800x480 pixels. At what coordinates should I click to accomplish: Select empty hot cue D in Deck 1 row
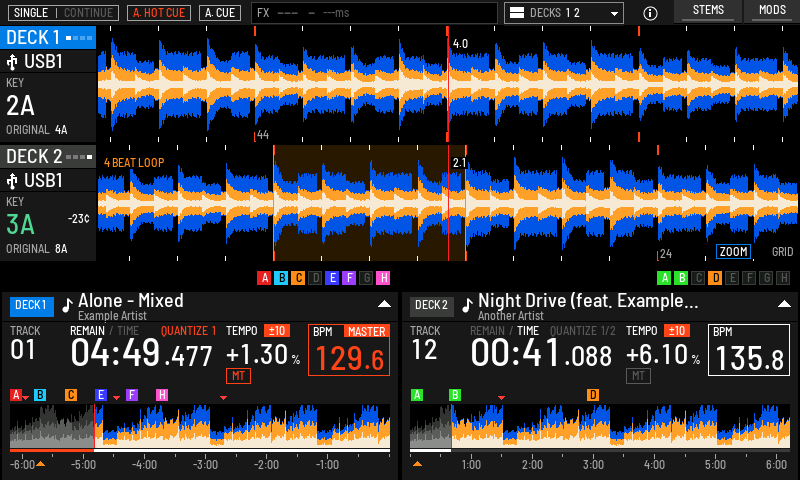pos(315,278)
